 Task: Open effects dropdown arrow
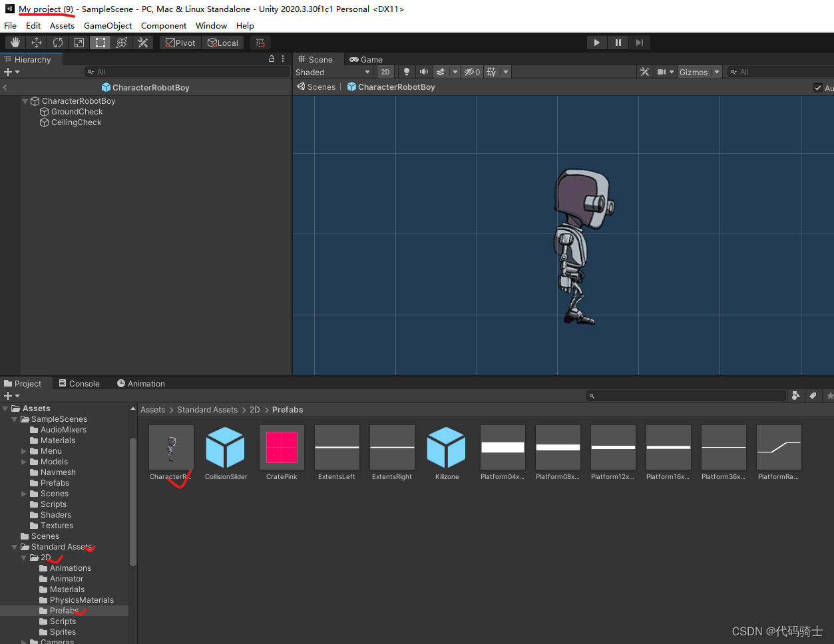point(455,72)
